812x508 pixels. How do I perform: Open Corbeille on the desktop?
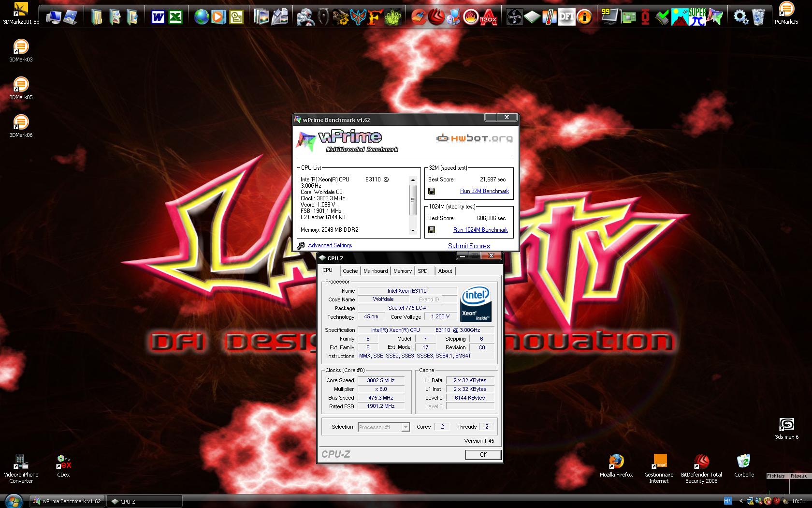pos(744,465)
